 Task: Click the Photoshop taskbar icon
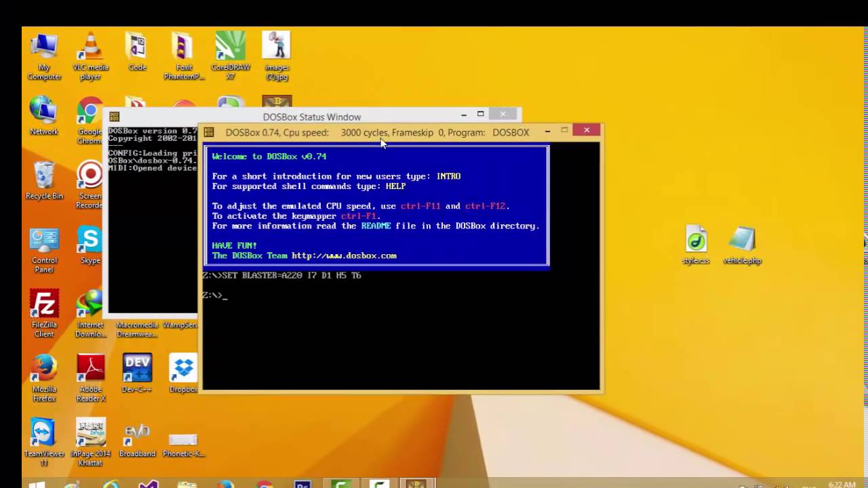pyautogui.click(x=302, y=484)
